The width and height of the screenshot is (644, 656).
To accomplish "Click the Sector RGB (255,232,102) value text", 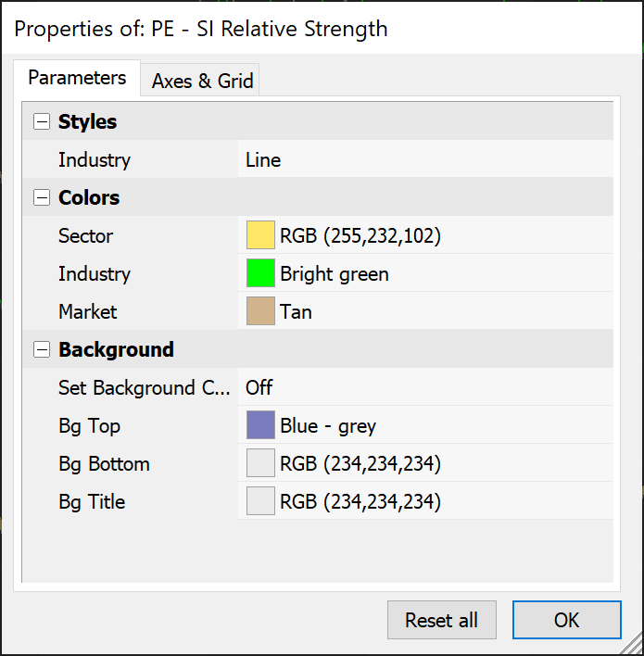I will [x=360, y=235].
